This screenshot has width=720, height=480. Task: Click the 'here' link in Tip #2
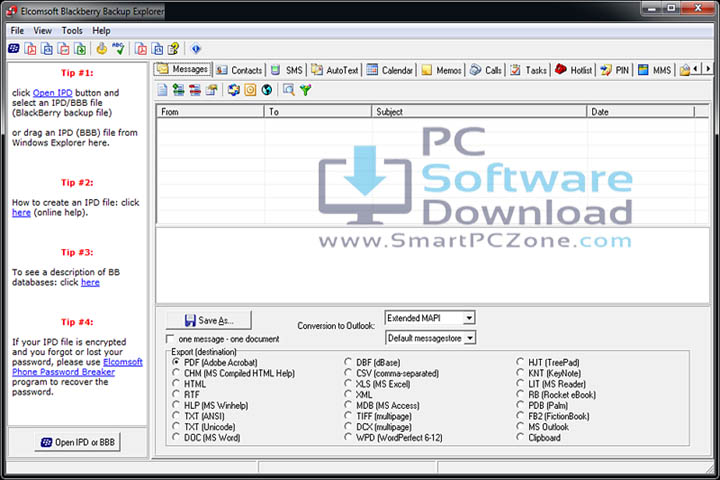[x=21, y=213]
